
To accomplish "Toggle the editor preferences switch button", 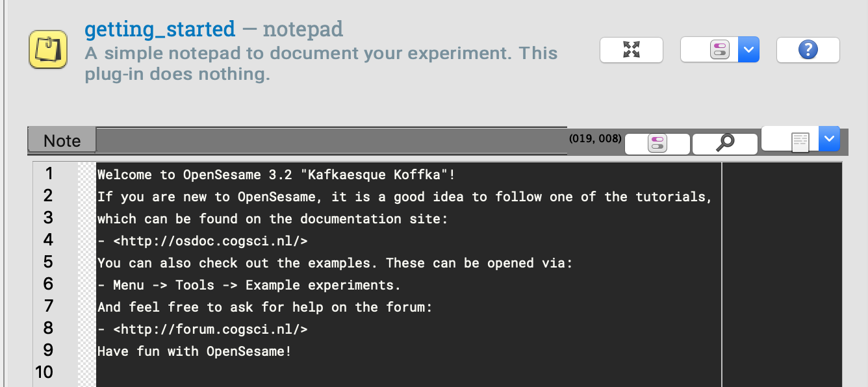I will coord(657,144).
